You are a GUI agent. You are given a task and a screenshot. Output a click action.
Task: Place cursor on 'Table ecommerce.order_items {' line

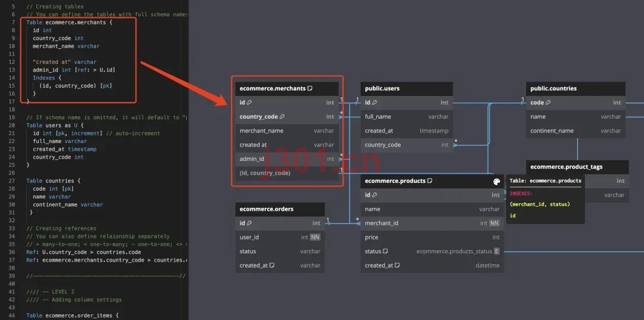72,315
